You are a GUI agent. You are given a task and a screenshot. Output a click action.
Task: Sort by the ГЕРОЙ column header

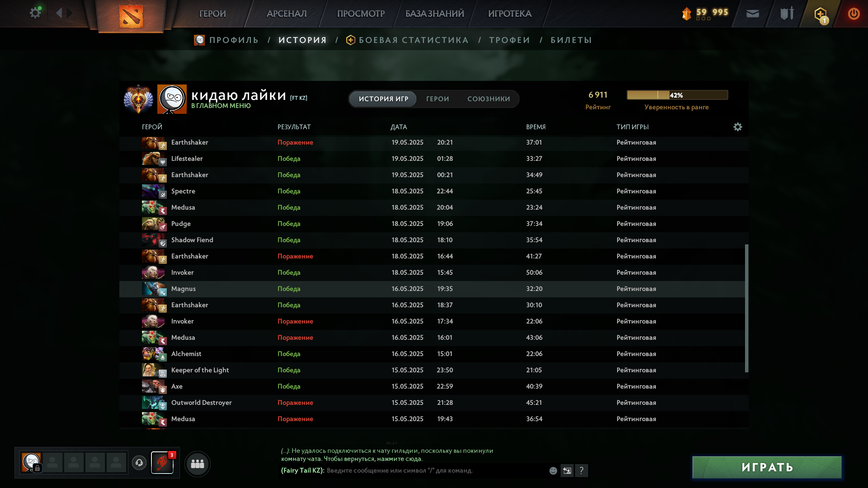coord(152,127)
